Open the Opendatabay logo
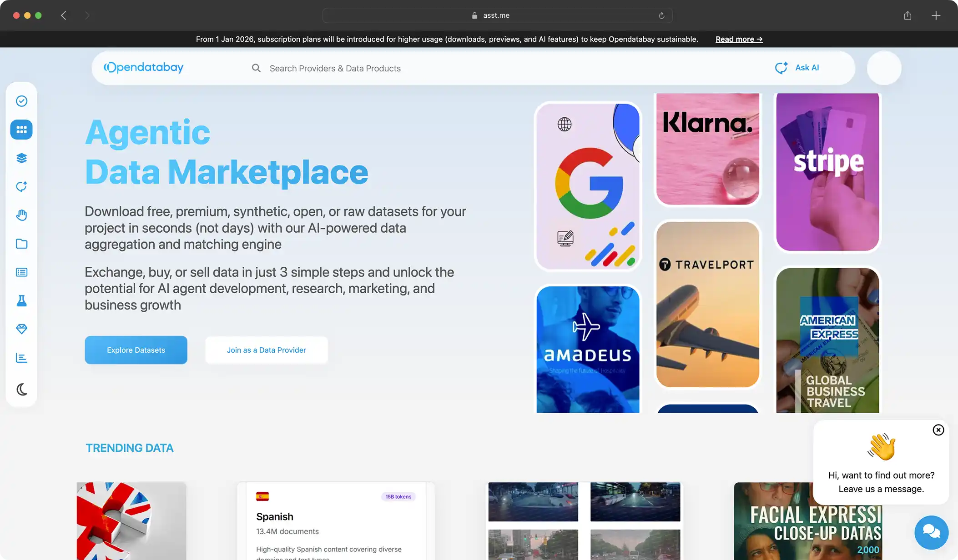958x560 pixels. tap(143, 67)
